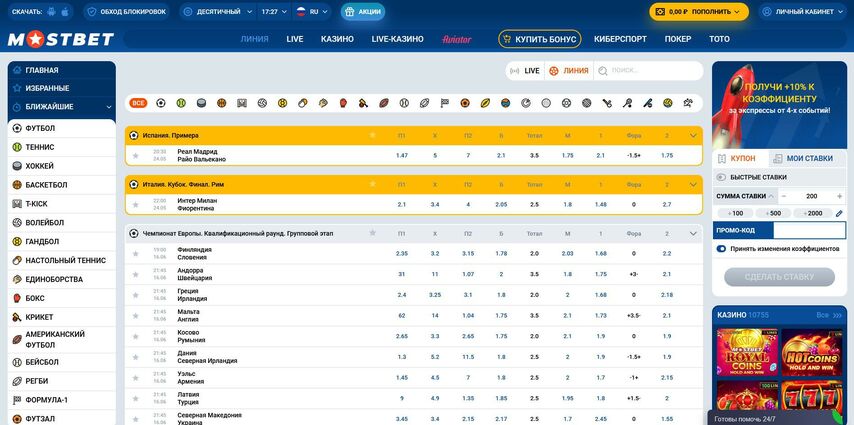Select the hockey puck icon in the sports filter bar
The image size is (854, 425).
point(201,103)
